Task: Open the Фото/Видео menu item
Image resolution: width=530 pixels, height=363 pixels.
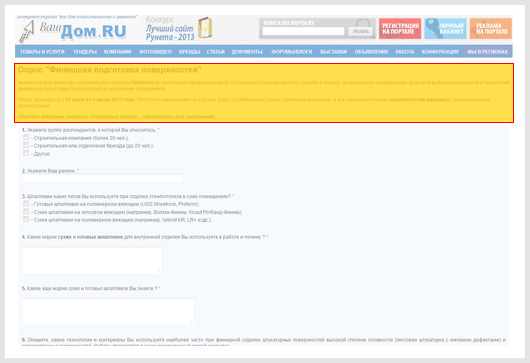Action: click(x=155, y=52)
